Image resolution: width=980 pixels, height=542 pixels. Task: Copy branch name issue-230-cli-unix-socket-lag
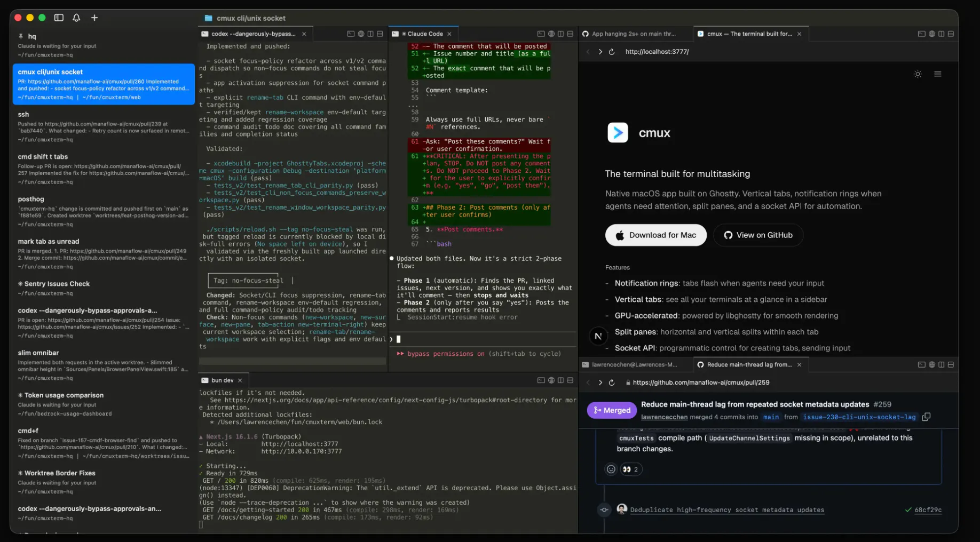coord(926,417)
